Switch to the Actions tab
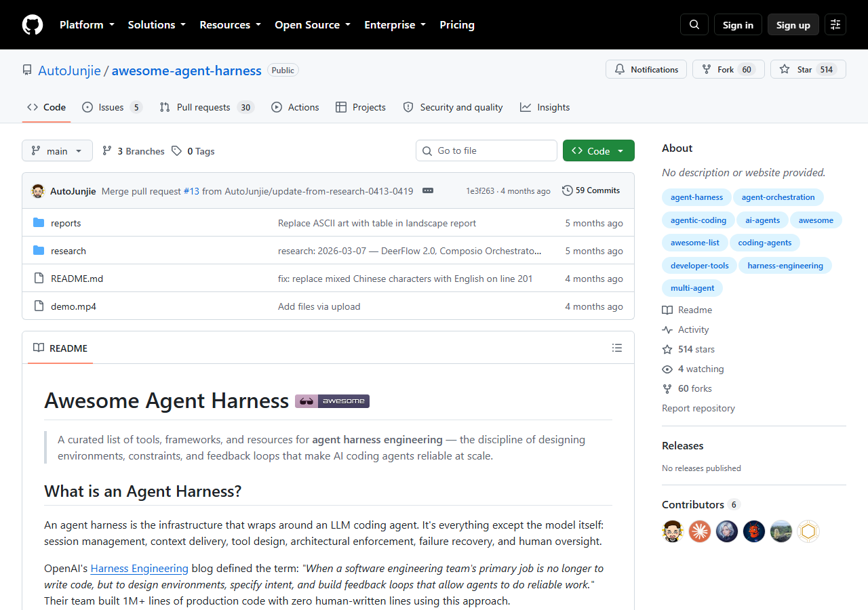Viewport: 868px width, 610px height. click(x=295, y=107)
